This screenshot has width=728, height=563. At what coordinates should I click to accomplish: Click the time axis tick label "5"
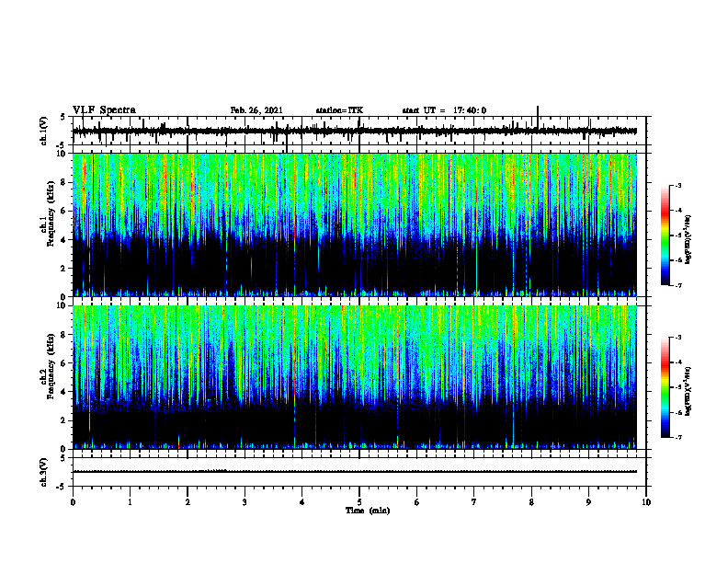[359, 502]
